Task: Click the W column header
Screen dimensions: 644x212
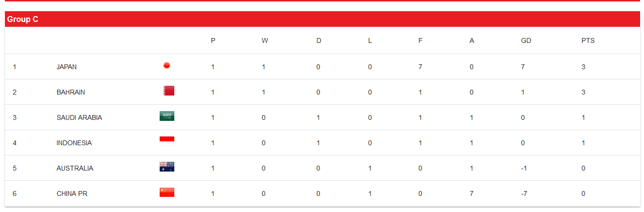Action: pyautogui.click(x=265, y=40)
